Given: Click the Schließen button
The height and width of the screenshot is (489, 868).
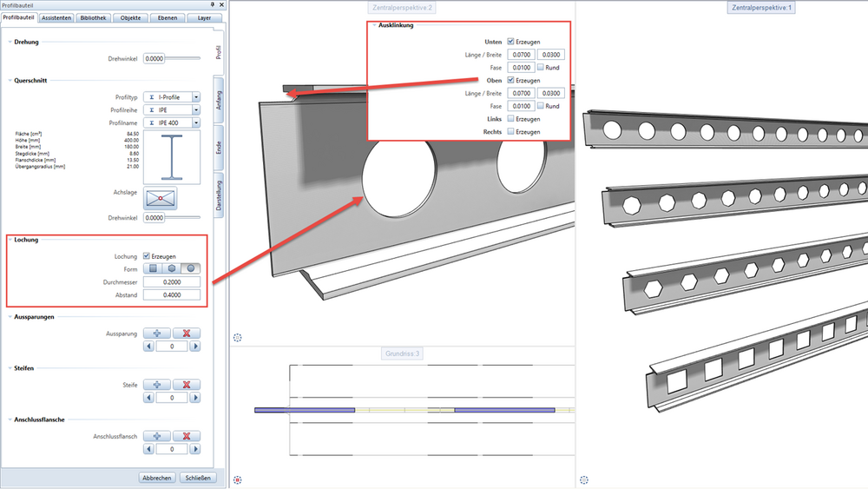Looking at the screenshot, I should (198, 478).
